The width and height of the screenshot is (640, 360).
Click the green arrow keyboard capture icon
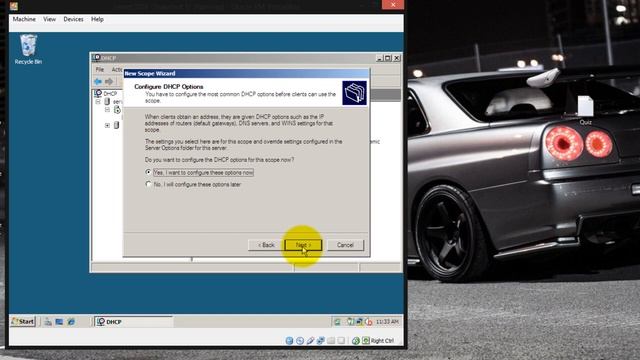pyautogui.click(x=366, y=340)
